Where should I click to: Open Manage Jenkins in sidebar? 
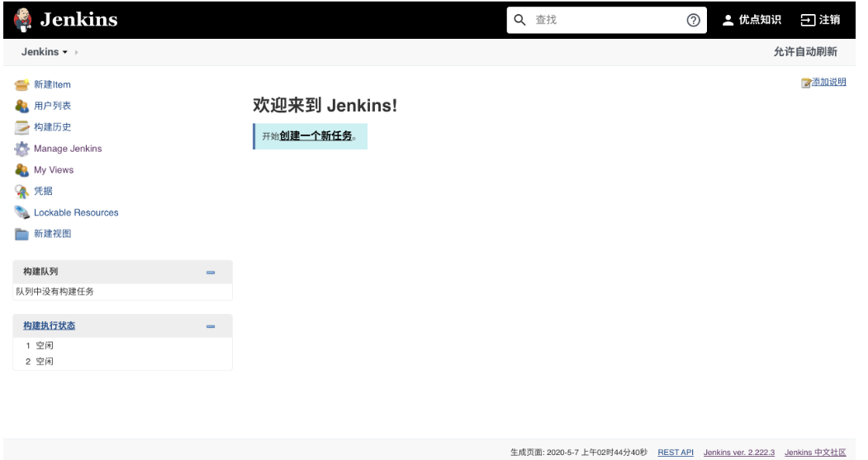coord(68,149)
